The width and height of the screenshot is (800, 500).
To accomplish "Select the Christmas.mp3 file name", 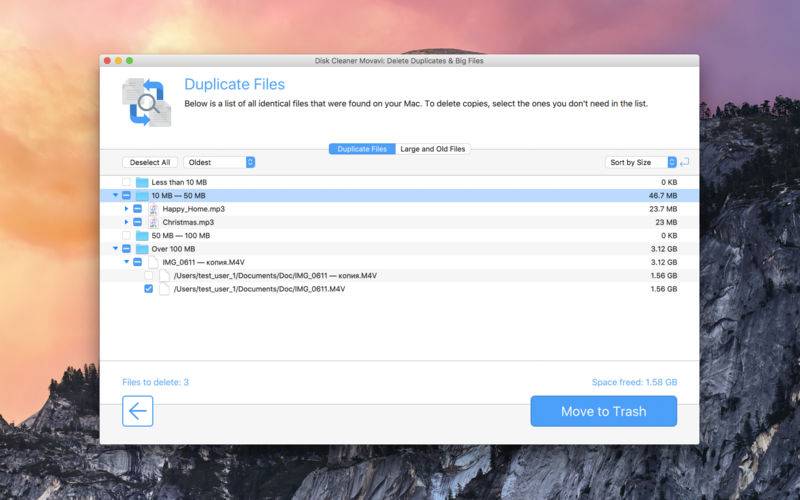I will [188, 222].
